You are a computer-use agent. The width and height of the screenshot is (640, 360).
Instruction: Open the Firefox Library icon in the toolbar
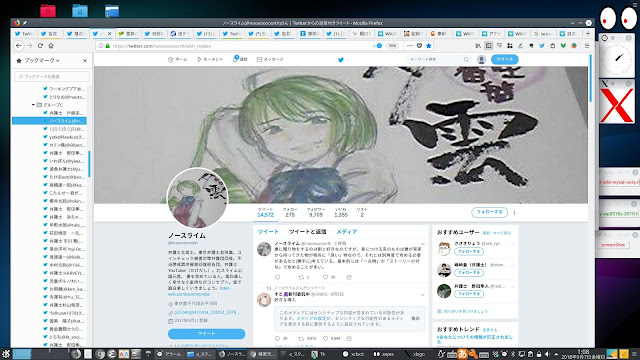[x=478, y=46]
